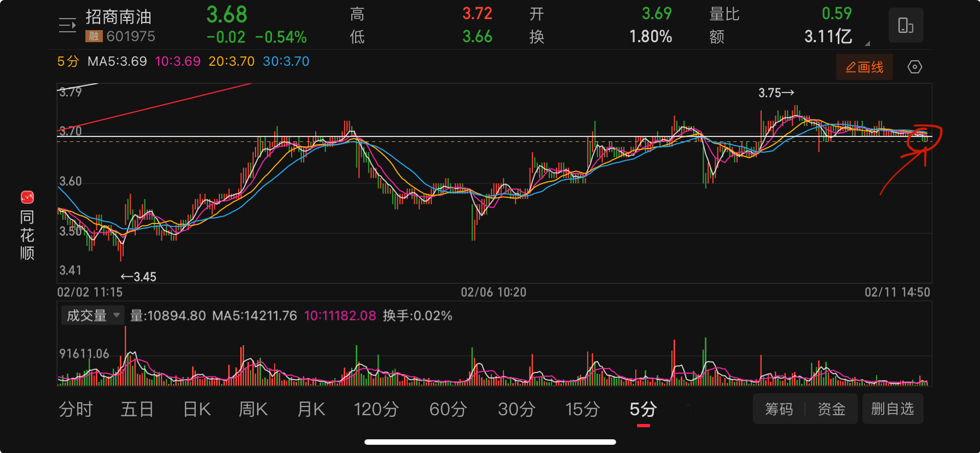Tap the blue 30:3.70 MA label

[286, 61]
